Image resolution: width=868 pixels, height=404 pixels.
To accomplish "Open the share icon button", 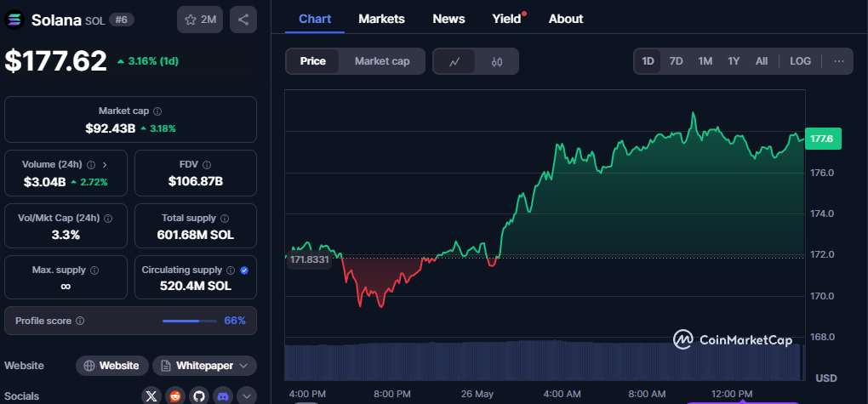I will [x=243, y=20].
